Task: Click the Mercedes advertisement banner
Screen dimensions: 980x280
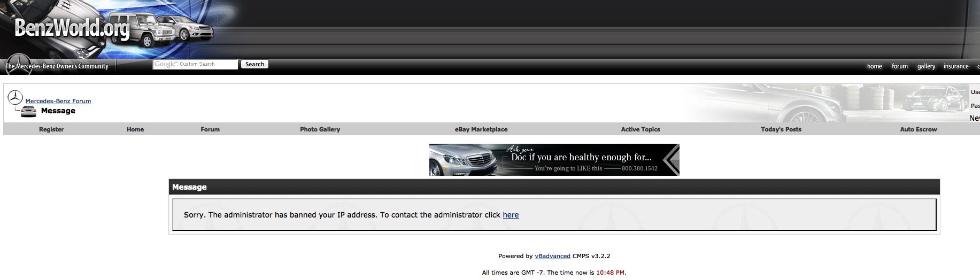Action: pyautogui.click(x=554, y=160)
